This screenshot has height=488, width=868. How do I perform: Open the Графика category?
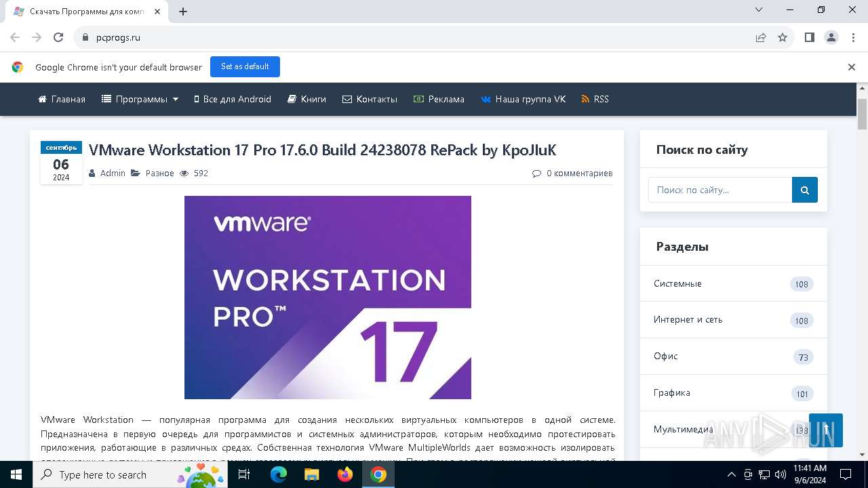click(x=672, y=392)
